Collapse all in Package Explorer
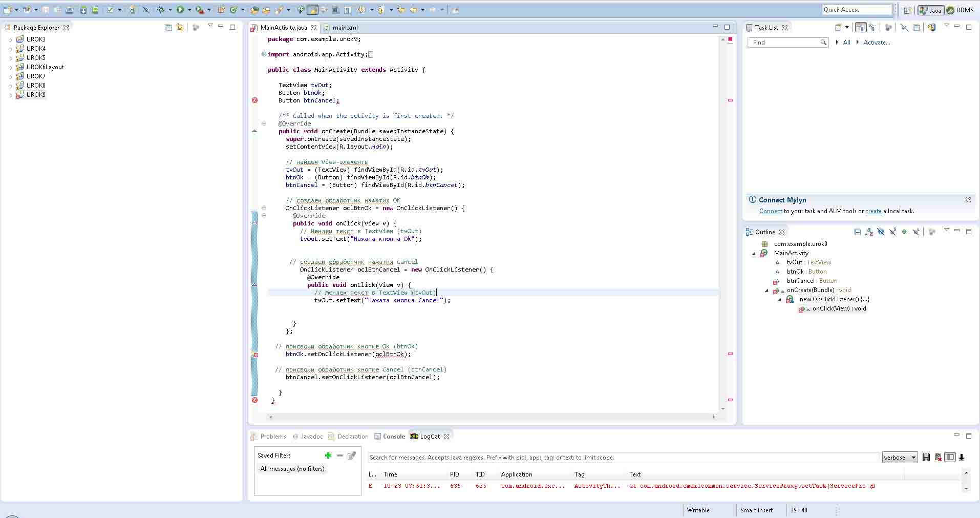Viewport: 980px width, 518px height. (x=168, y=27)
